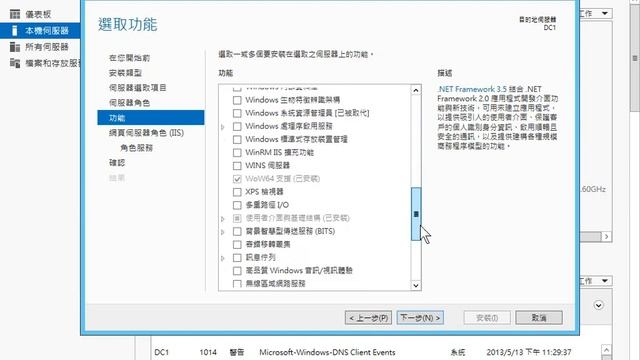This screenshot has height=360, width=640.
Task: Go to the 安裝類型 wizard step
Action: [x=125, y=73]
